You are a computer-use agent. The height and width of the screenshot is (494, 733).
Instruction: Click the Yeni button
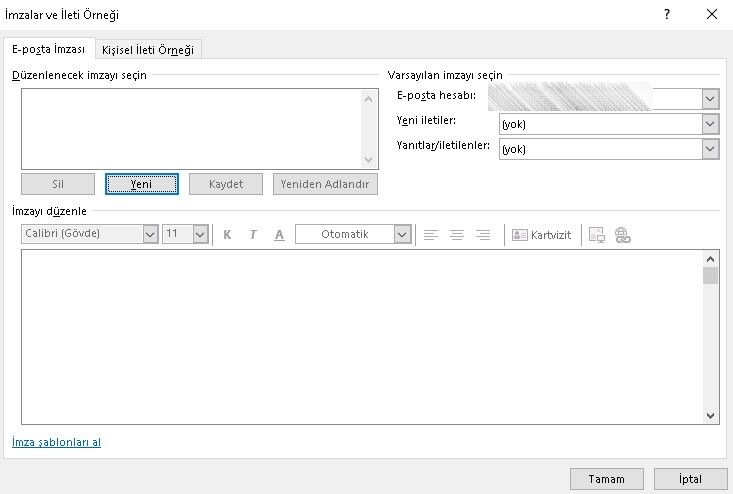click(142, 184)
